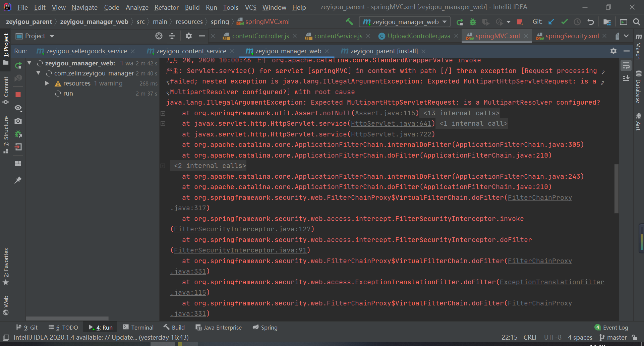Open Terminal tool window button
Viewport: 644px width, 346px height.
(138, 328)
